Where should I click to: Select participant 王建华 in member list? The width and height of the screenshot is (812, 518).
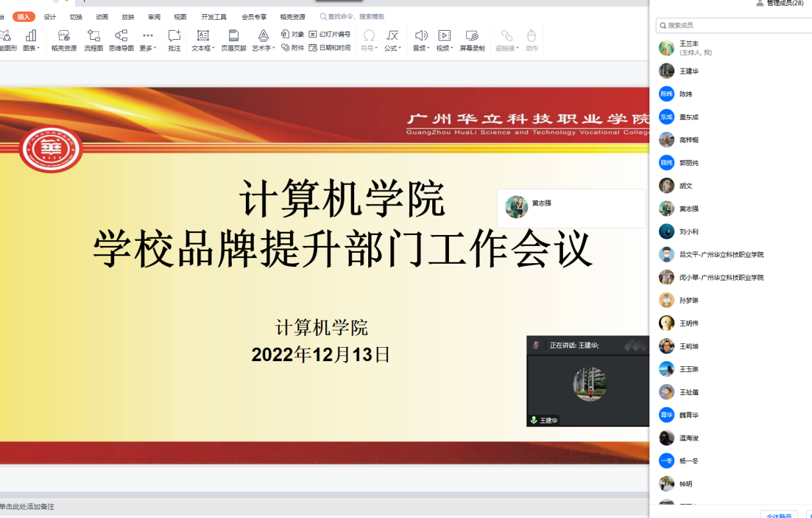point(689,71)
